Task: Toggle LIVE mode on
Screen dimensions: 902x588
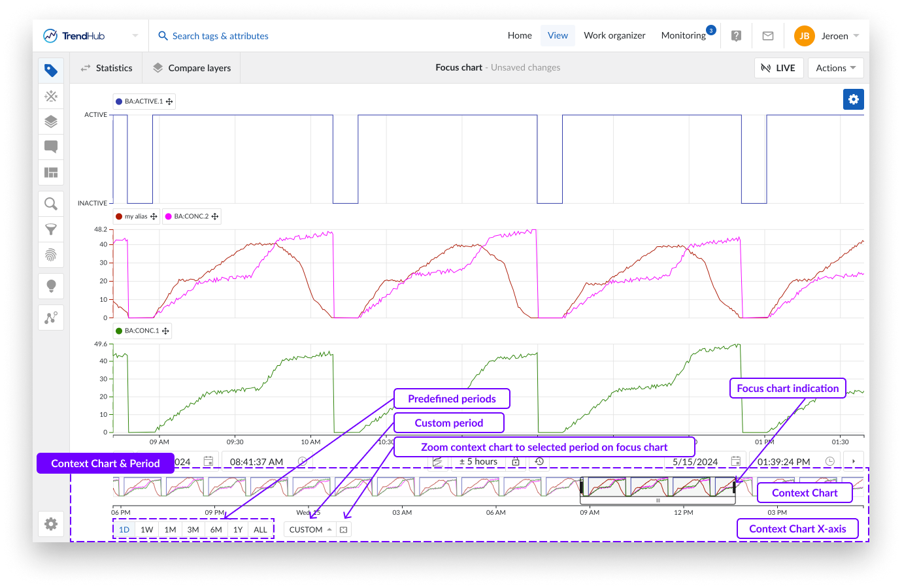Action: pyautogui.click(x=778, y=68)
